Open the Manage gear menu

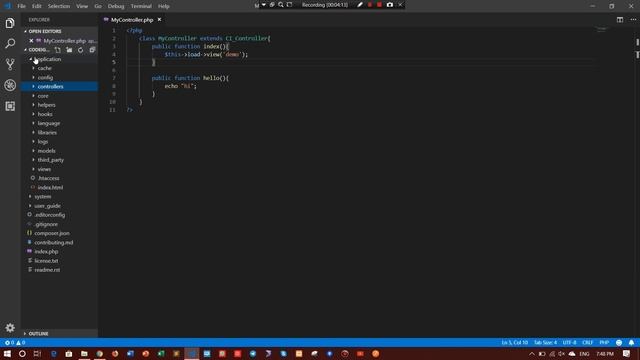[x=10, y=328]
